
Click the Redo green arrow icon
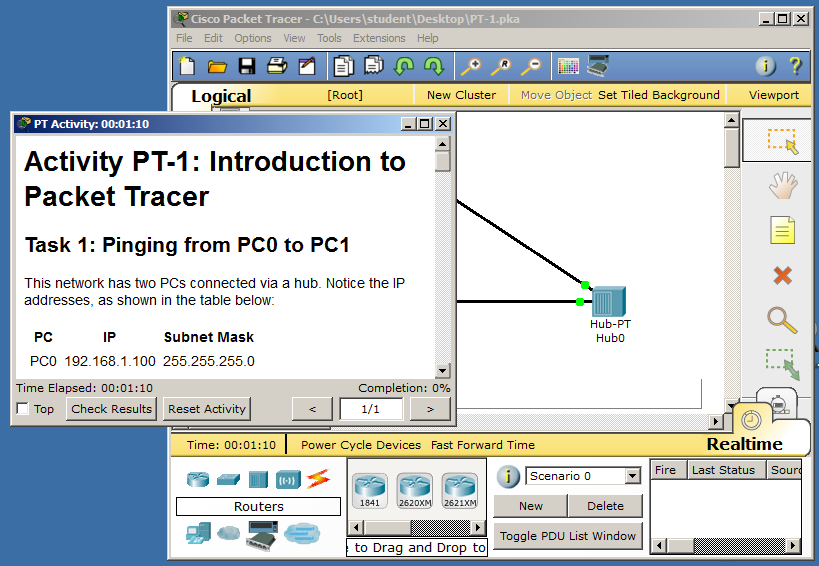tap(434, 66)
